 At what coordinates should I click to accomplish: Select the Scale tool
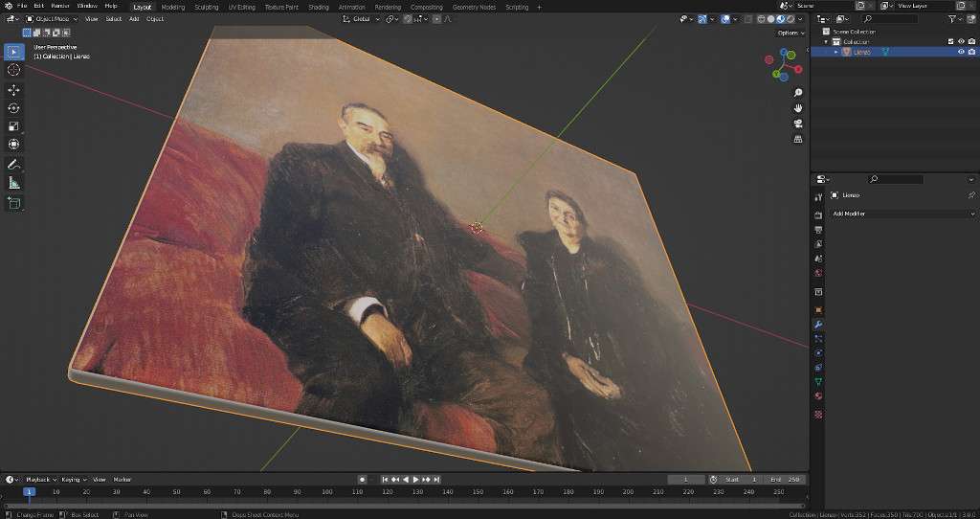point(13,126)
